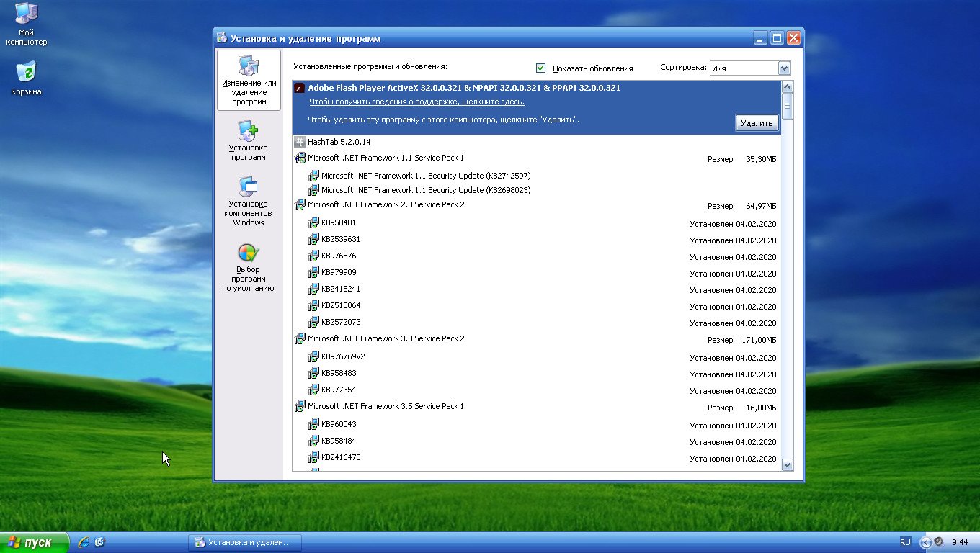Select Microsoft .NET Framework 2.0 Service Pack 2
980x553 pixels.
point(386,204)
